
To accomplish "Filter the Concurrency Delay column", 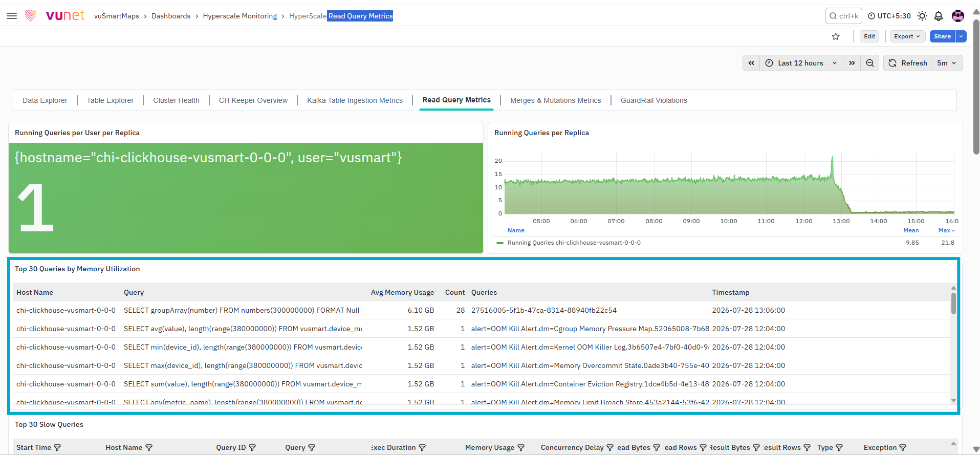I will [610, 447].
